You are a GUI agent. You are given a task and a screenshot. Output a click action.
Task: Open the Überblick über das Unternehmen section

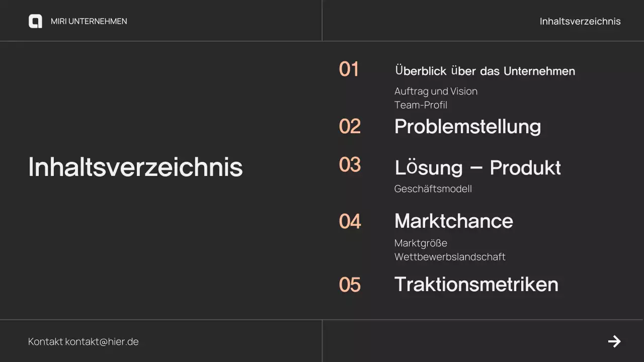(485, 71)
